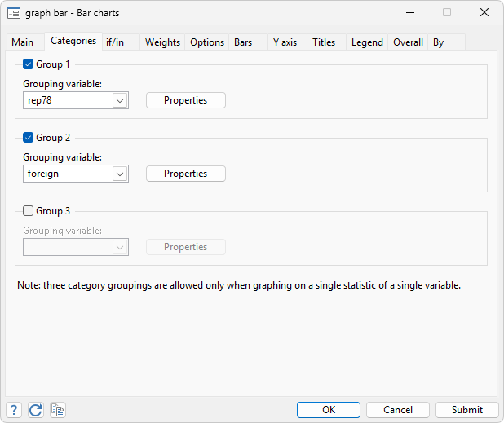Click into the Group 1 rep78 text field

[67, 100]
